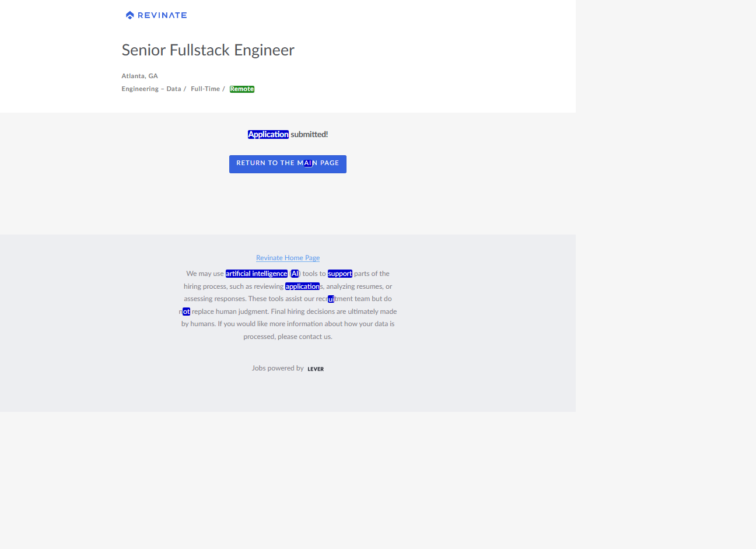
Task: Click the Senior Fullstack Engineer heading
Action: pyautogui.click(x=208, y=50)
